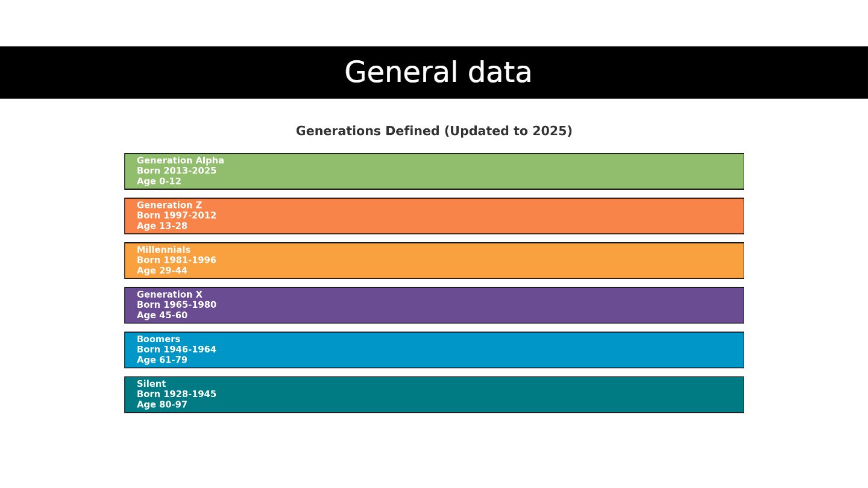Select the "Born 1997-2012" text line
Screen dimensions: 868x488
[177, 216]
